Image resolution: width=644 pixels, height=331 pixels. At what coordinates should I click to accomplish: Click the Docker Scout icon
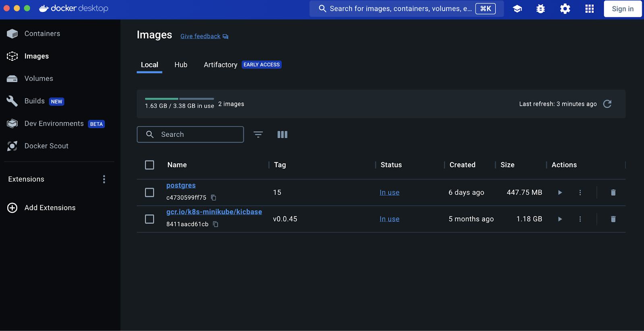tap(12, 146)
